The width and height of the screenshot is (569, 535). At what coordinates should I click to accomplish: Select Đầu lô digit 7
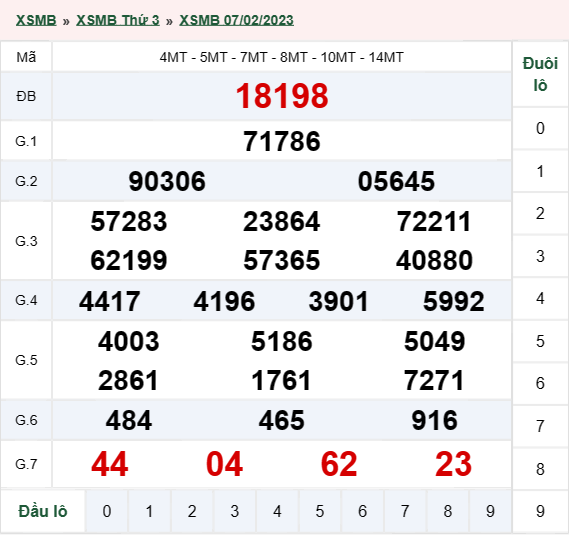point(405,511)
